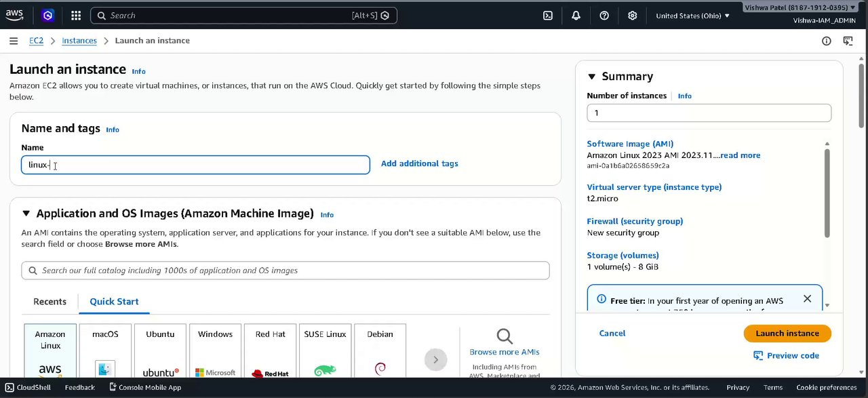Expand the United States (Ohio) region dropdown

click(x=692, y=16)
